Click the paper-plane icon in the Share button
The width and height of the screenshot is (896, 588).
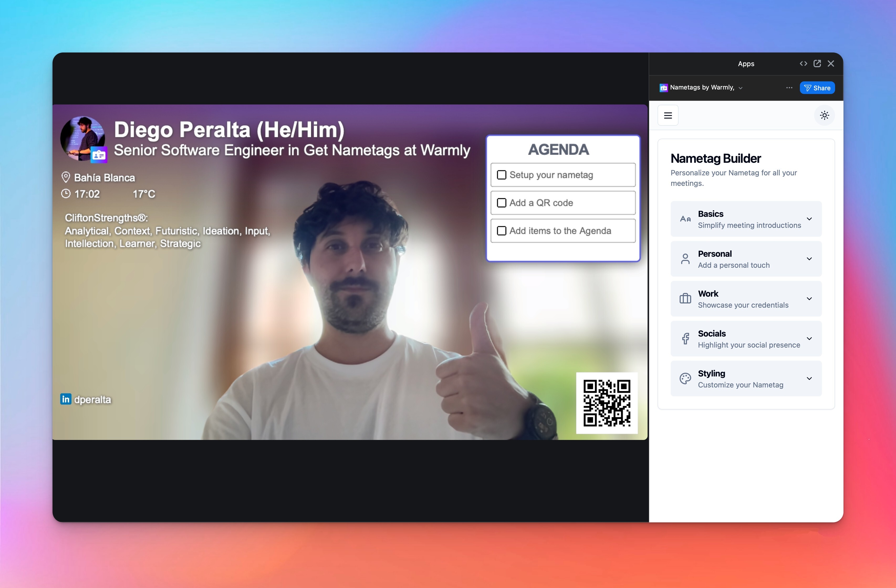(x=808, y=88)
